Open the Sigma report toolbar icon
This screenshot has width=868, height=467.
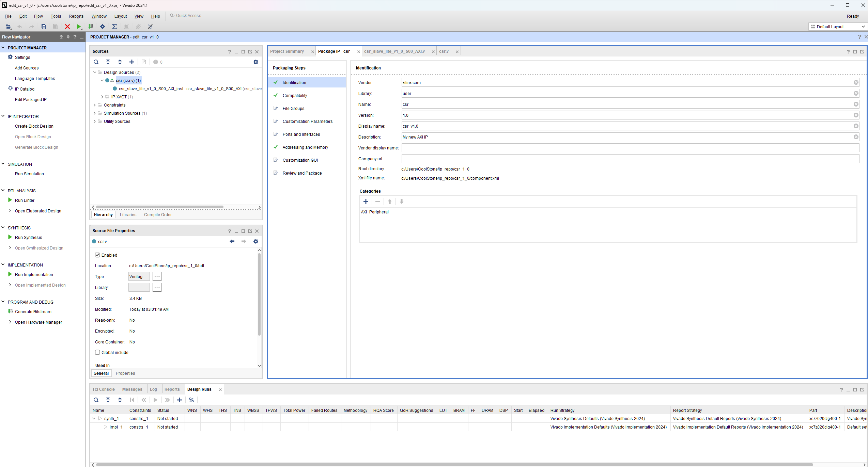114,27
